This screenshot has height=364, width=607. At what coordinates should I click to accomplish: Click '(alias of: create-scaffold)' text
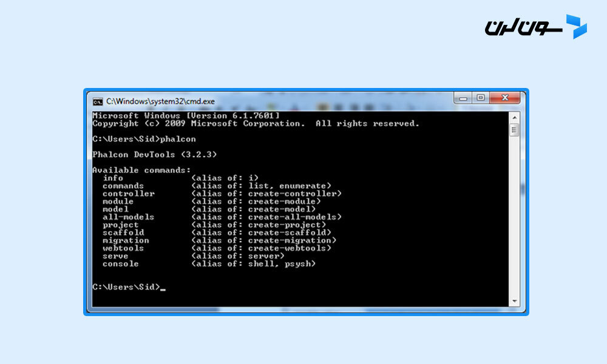click(x=261, y=232)
